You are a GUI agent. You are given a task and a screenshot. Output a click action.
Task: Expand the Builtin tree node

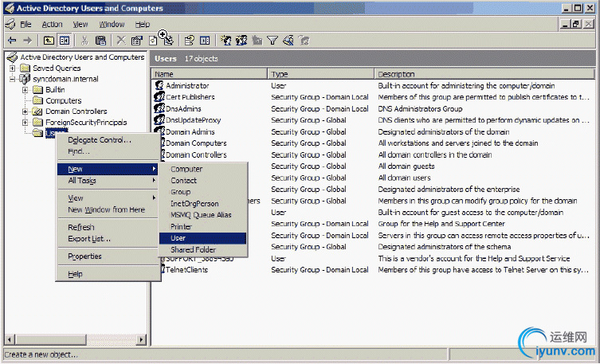tap(25, 90)
